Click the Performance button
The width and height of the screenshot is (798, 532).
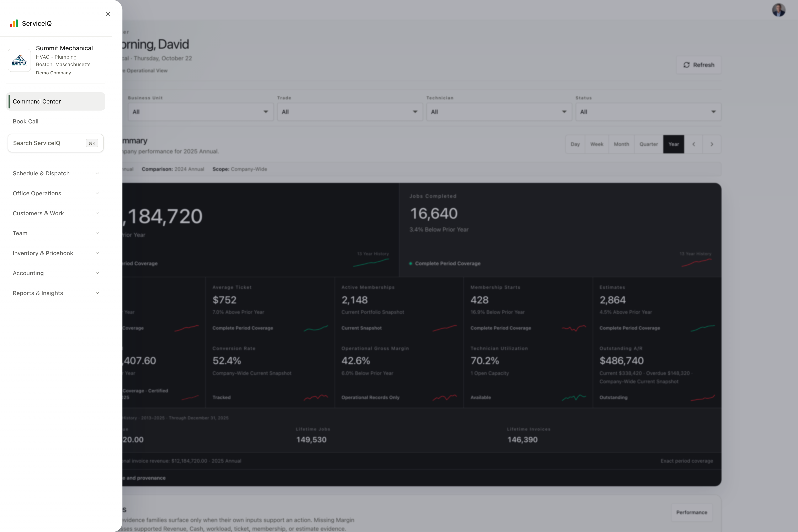[692, 512]
